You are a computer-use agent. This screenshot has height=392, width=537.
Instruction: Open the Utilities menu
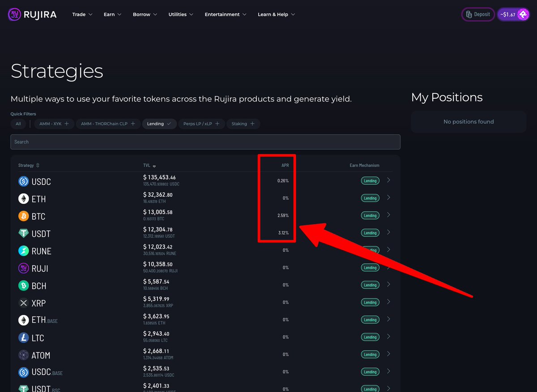tap(181, 14)
